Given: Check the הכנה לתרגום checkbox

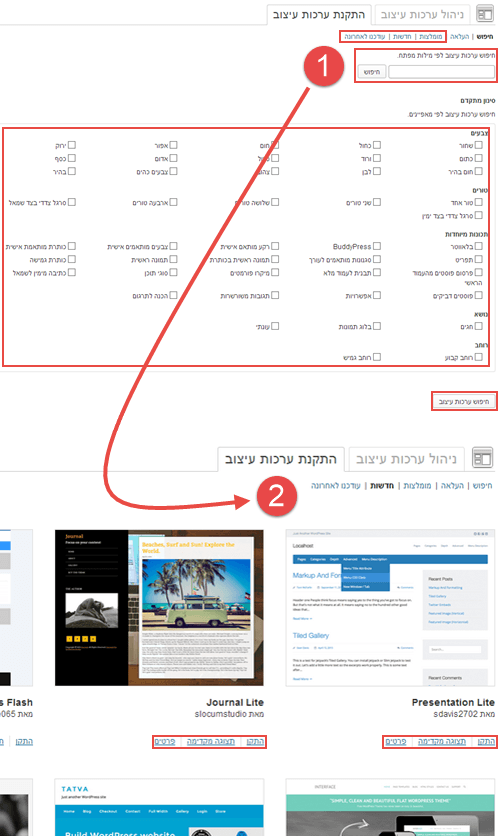Looking at the screenshot, I should click(173, 295).
